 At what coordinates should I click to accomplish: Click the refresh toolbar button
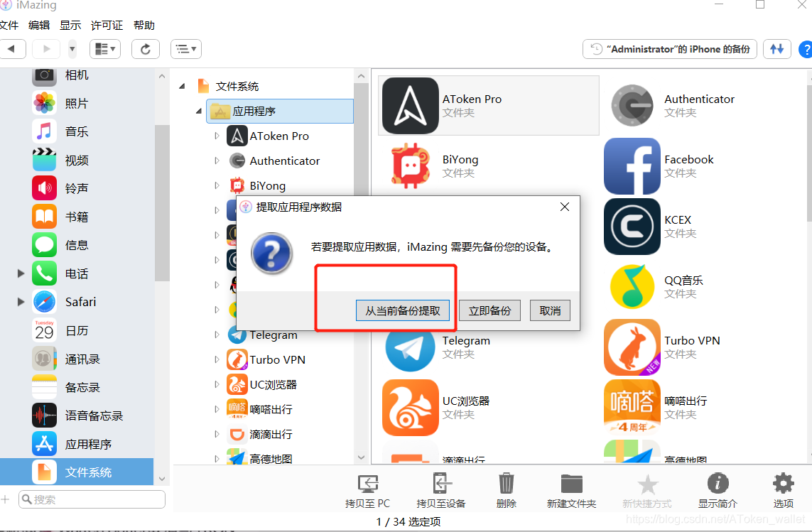(x=146, y=49)
